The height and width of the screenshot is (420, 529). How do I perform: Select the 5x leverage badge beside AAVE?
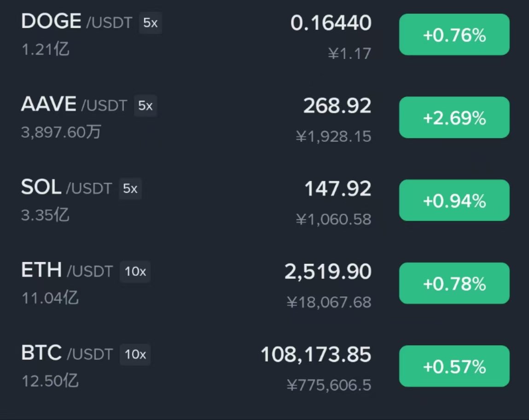point(145,106)
